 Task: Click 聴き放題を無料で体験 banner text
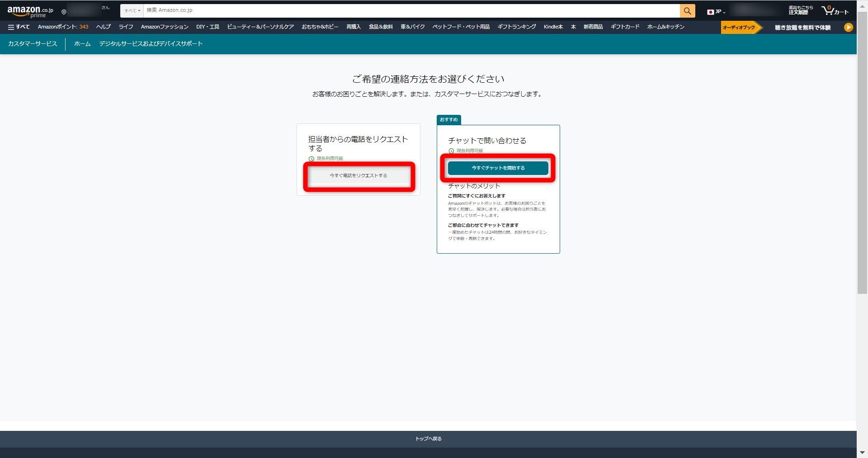tap(802, 28)
